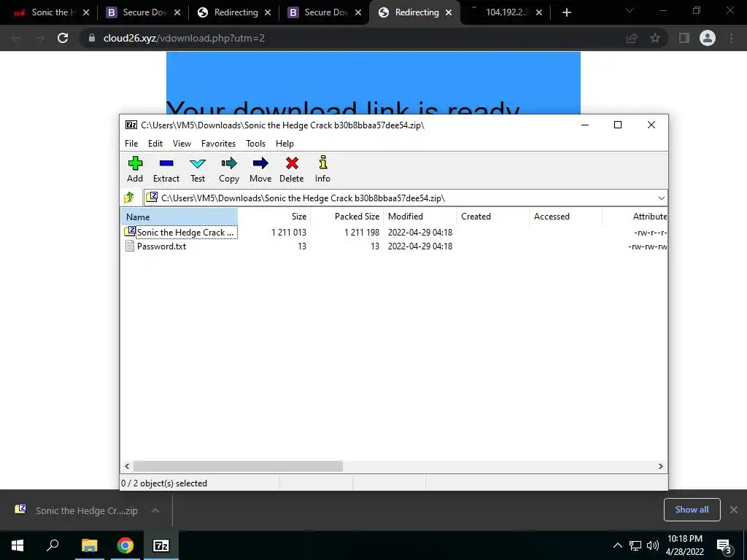Click the Extract toolbar icon

[166, 169]
